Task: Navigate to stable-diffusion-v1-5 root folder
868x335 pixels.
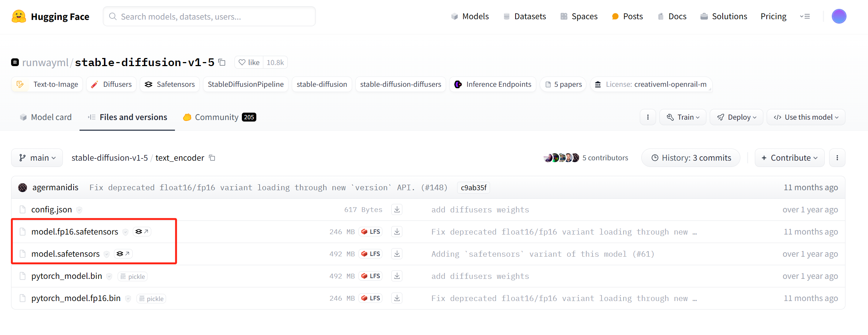Action: (x=109, y=158)
